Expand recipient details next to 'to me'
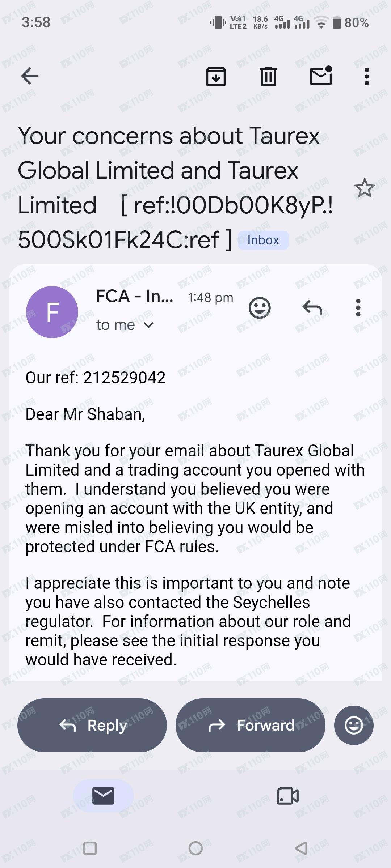Viewport: 391px width, 868px height. [148, 325]
